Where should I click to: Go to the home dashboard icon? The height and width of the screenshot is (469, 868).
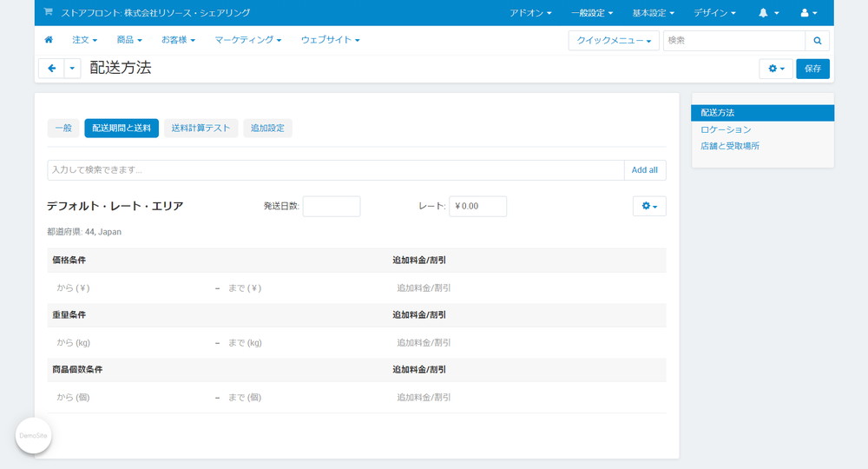click(x=49, y=40)
